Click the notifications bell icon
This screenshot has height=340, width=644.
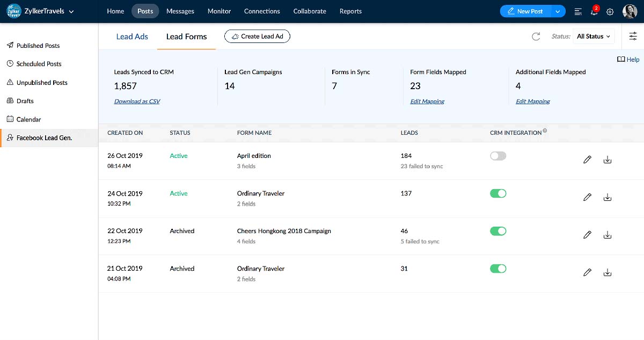594,11
